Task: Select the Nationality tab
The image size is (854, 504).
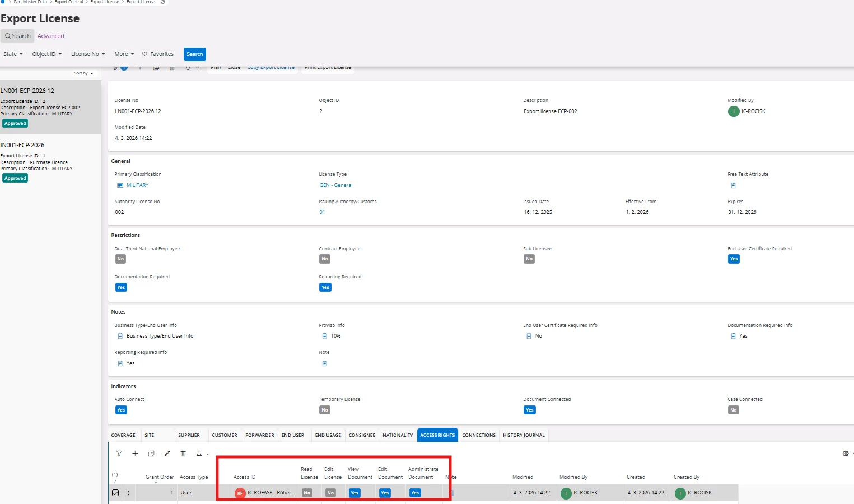Action: click(398, 435)
